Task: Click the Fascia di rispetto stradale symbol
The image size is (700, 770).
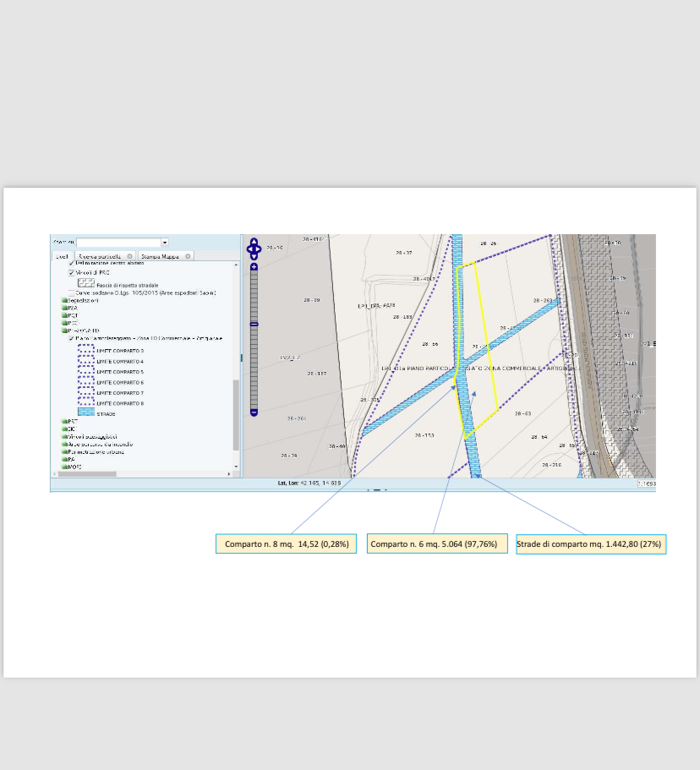Action: click(85, 283)
